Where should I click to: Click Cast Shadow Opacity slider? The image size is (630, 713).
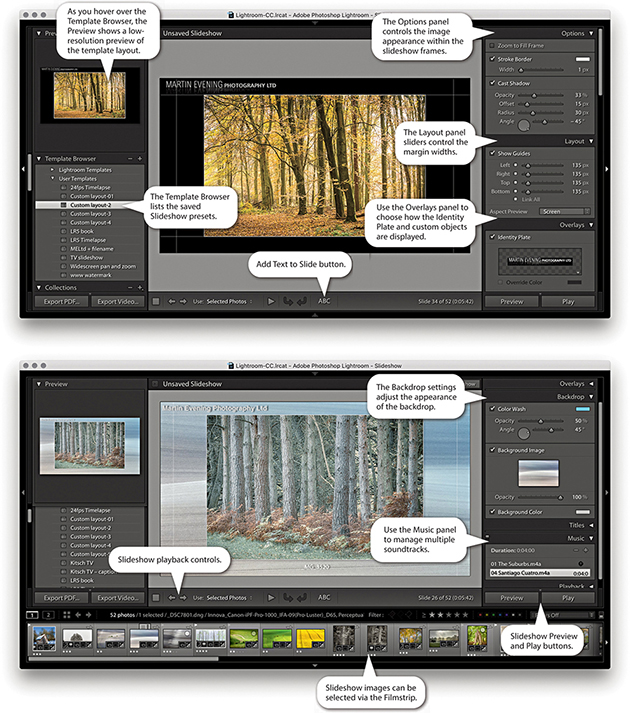pos(541,95)
